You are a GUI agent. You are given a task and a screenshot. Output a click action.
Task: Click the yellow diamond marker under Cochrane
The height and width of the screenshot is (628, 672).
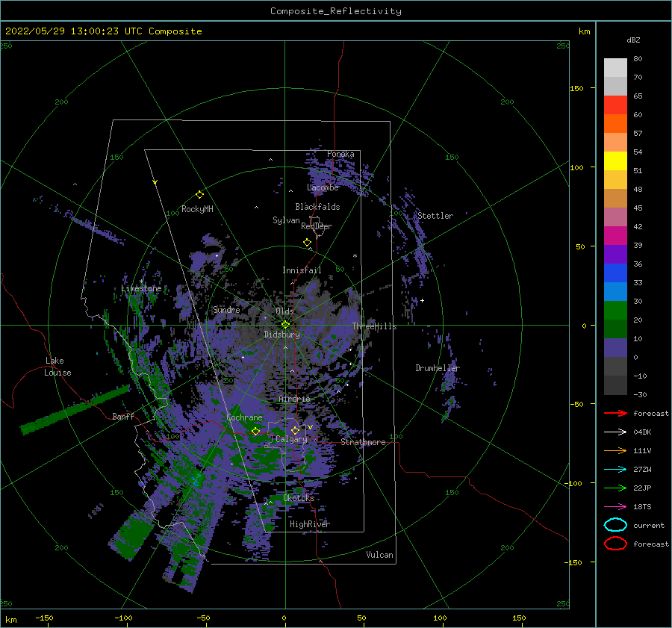[255, 432]
